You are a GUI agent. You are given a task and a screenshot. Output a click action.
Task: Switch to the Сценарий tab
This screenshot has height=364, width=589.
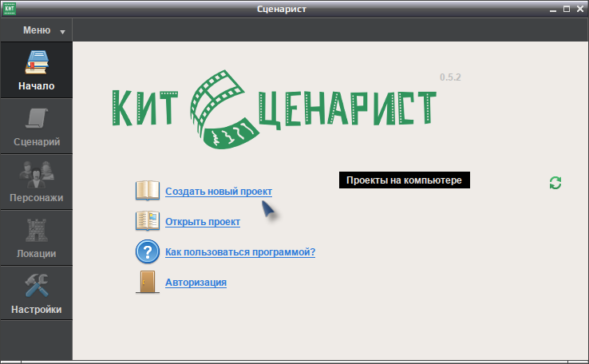(37, 126)
